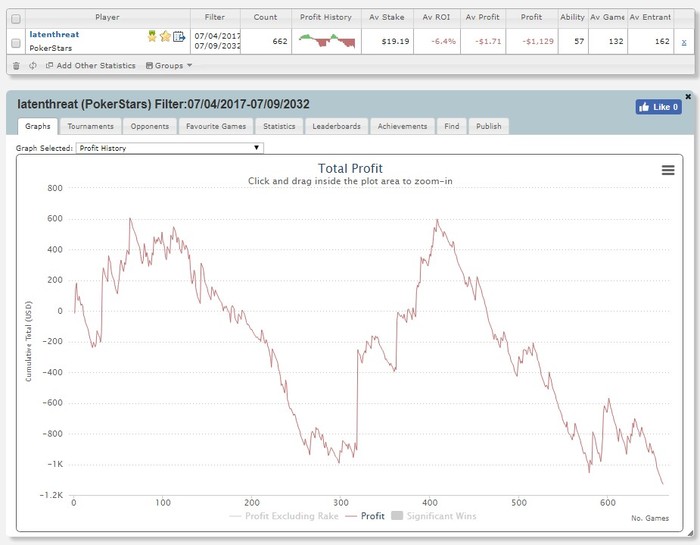Toggle Profit Excluding Rake legend series
This screenshot has height=545, width=700.
[x=284, y=516]
